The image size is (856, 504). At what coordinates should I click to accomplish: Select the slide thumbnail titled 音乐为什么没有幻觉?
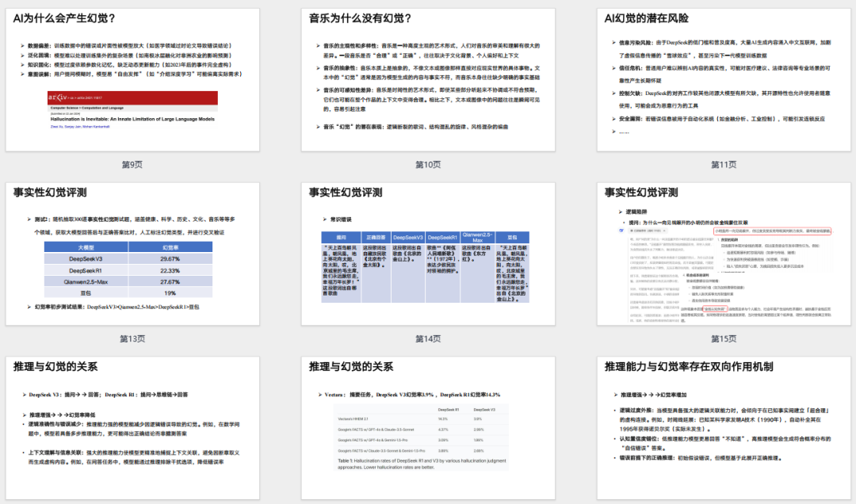tap(428, 80)
